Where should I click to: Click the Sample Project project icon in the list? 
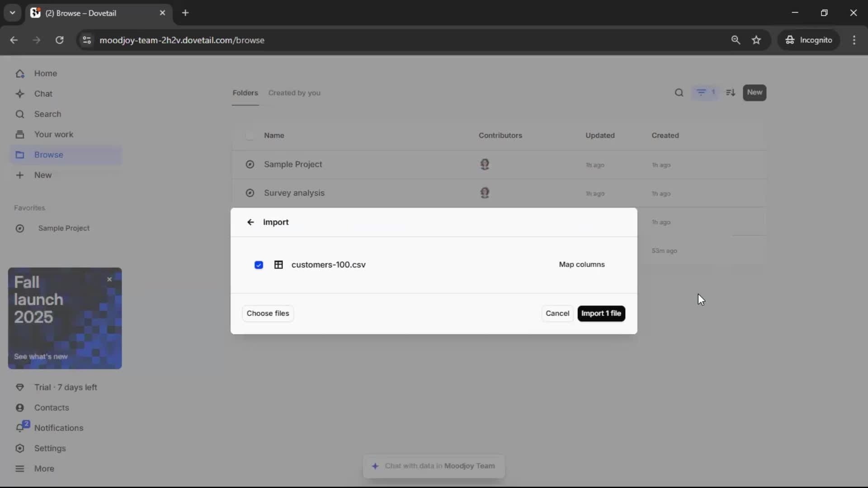[x=250, y=164]
